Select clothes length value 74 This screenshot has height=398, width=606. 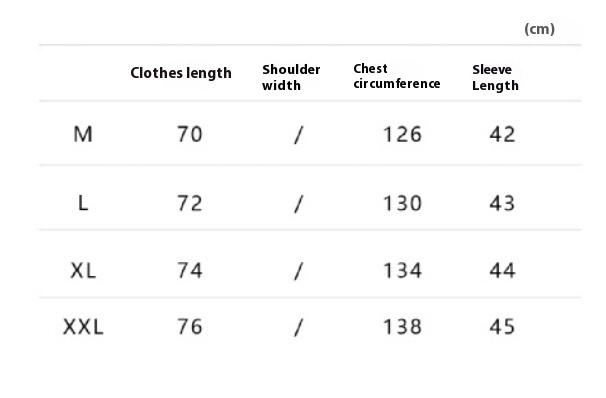click(x=190, y=270)
